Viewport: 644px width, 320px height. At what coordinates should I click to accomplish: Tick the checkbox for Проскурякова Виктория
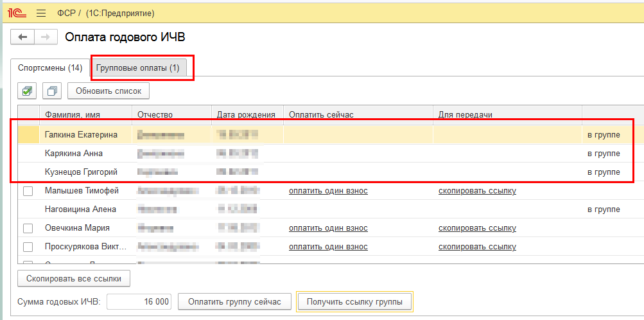tap(28, 247)
